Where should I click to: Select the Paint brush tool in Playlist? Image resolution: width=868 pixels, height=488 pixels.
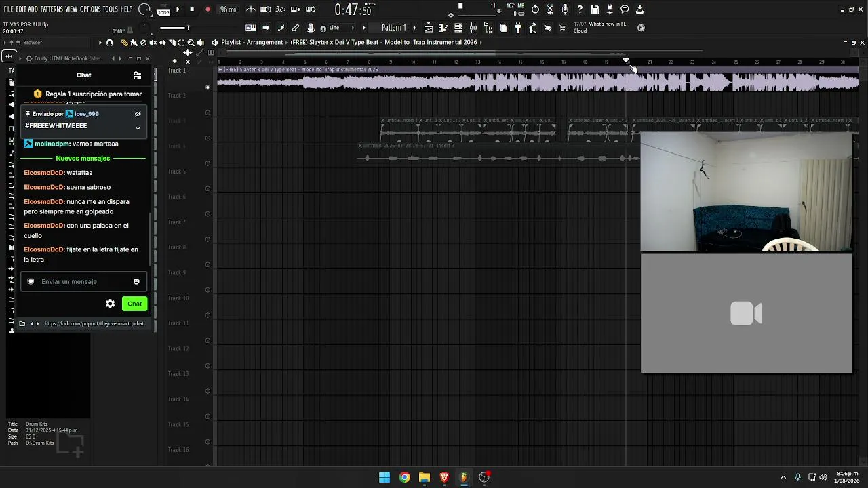134,43
